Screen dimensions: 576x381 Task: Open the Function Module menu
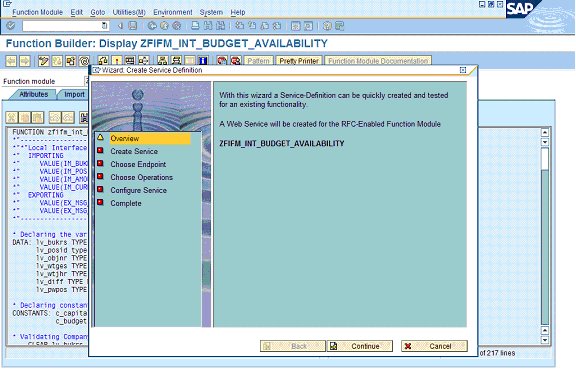click(37, 12)
